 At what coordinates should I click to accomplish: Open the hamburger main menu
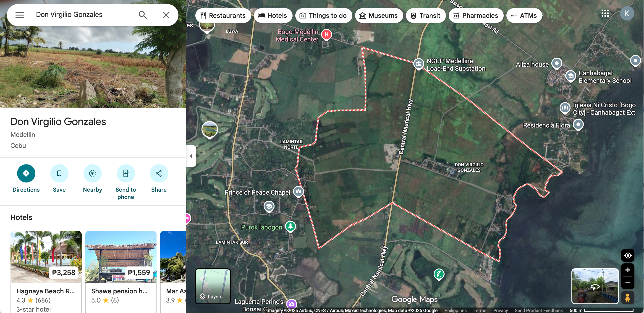click(x=19, y=15)
